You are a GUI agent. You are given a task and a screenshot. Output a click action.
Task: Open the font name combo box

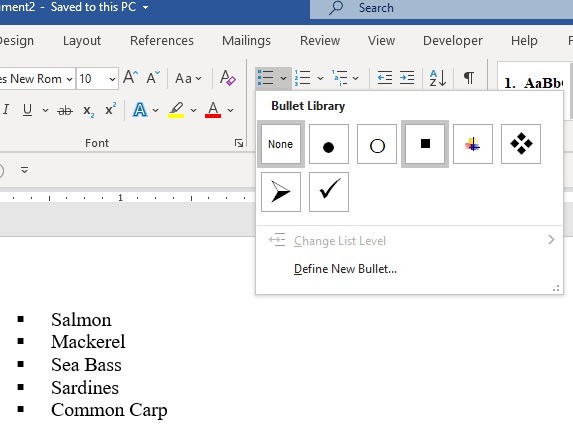coord(37,78)
